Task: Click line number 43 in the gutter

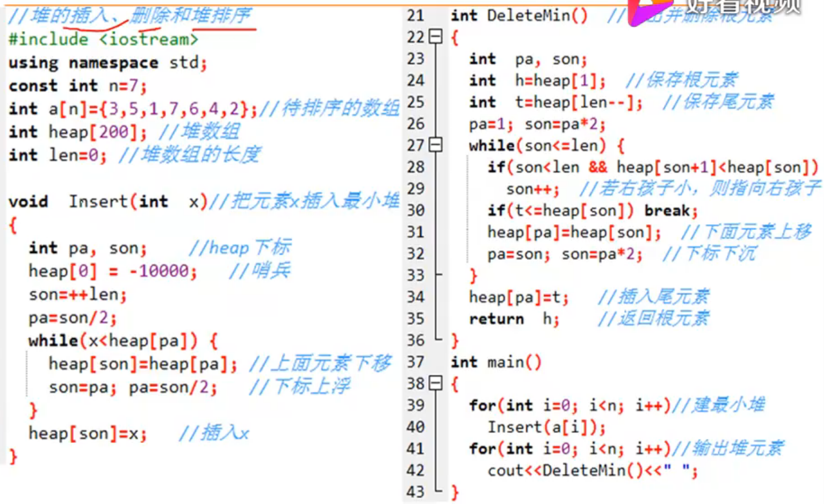Action: (416, 492)
